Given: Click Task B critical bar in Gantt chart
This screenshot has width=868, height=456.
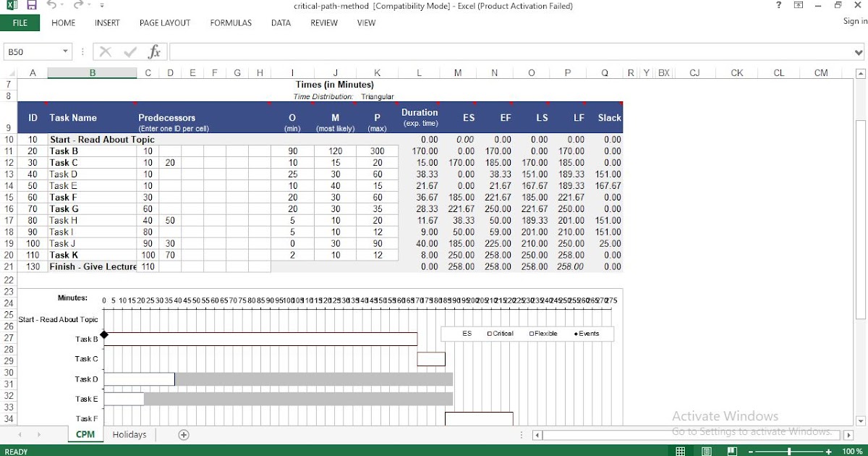Looking at the screenshot, I should [x=260, y=339].
